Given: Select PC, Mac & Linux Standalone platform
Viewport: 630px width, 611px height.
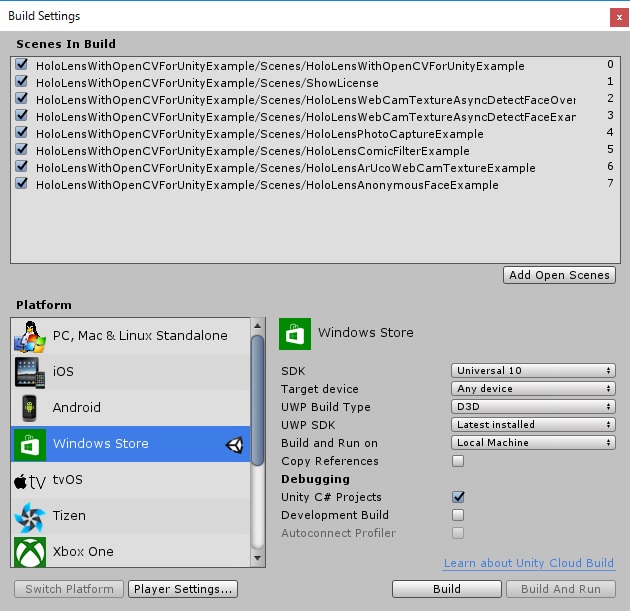Looking at the screenshot, I should coord(131,336).
